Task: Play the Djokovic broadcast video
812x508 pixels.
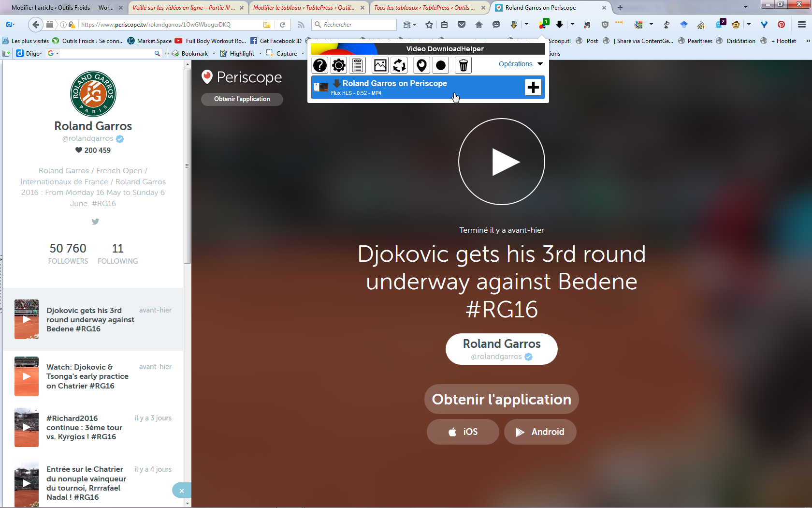Action: [x=502, y=162]
